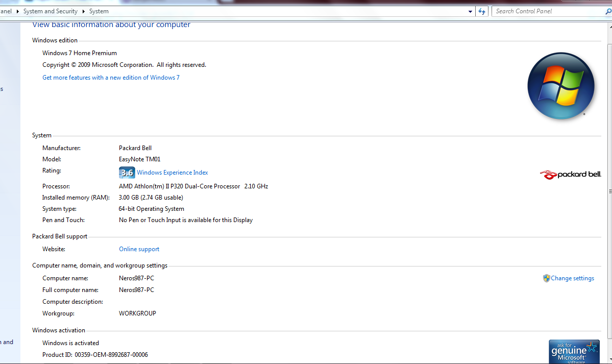Screen dimensions: 612x364
Task: Click the 'WORKGROUP' value text
Action: click(137, 313)
